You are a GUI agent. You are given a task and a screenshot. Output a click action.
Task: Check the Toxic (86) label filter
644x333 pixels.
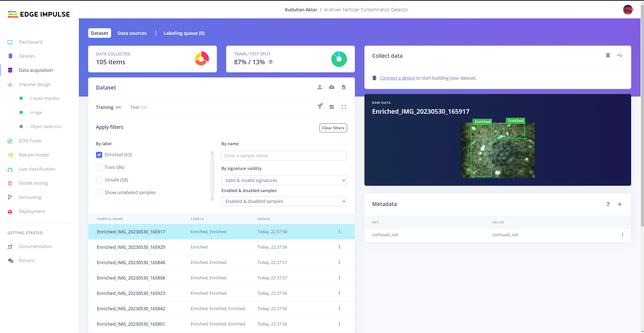99,167
